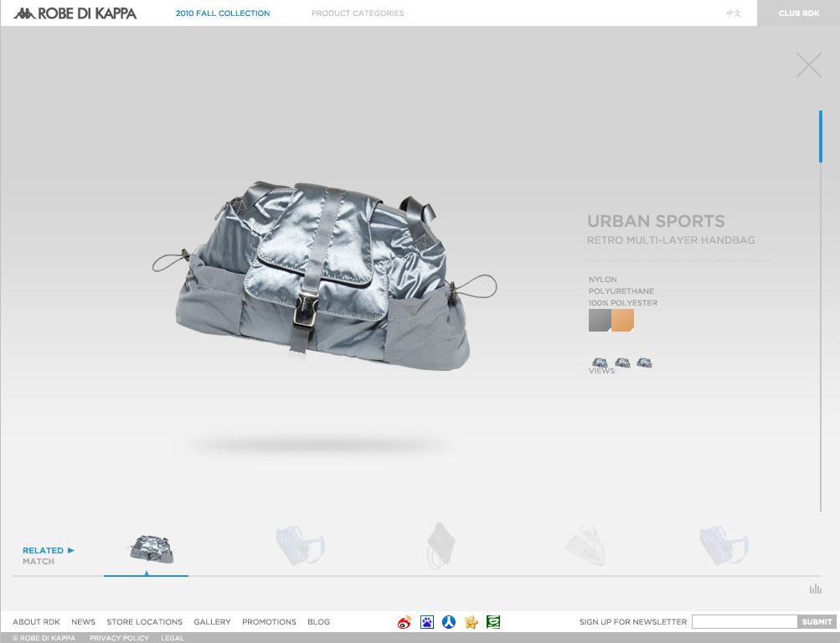Viewport: 840px width, 643px height.
Task: Open the Store Locations link
Action: [144, 622]
